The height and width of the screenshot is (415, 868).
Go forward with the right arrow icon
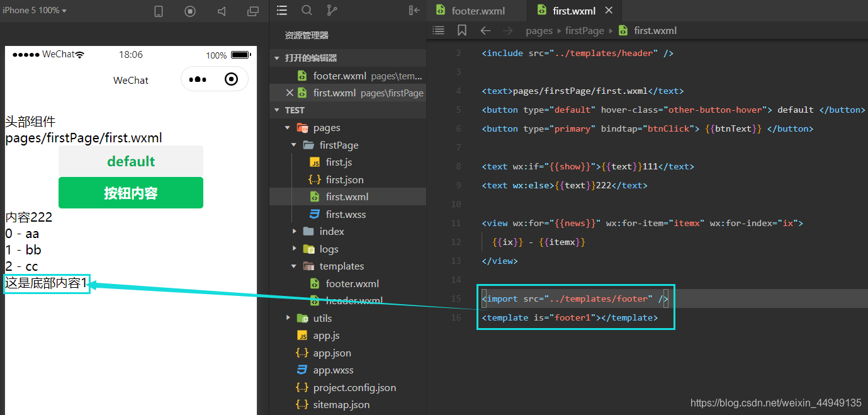[507, 30]
